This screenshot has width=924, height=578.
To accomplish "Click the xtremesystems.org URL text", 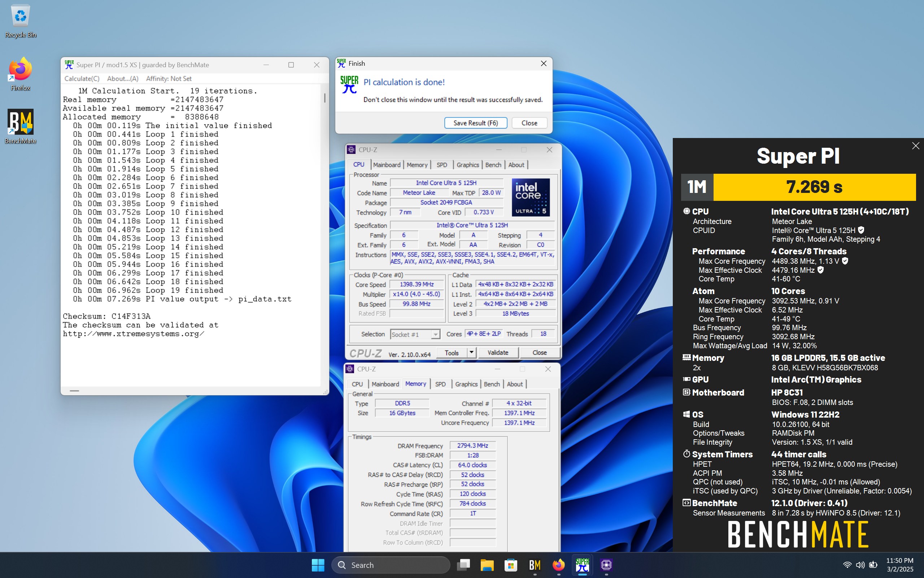I will [133, 334].
